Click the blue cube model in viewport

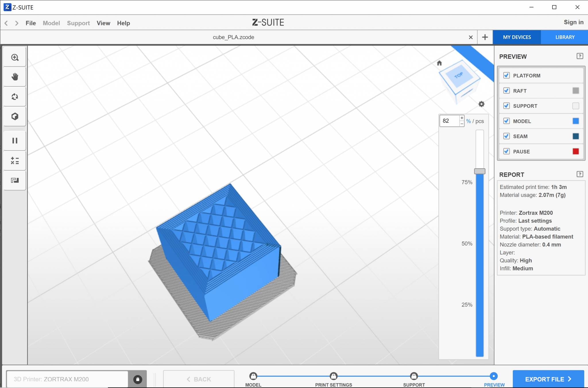click(218, 253)
